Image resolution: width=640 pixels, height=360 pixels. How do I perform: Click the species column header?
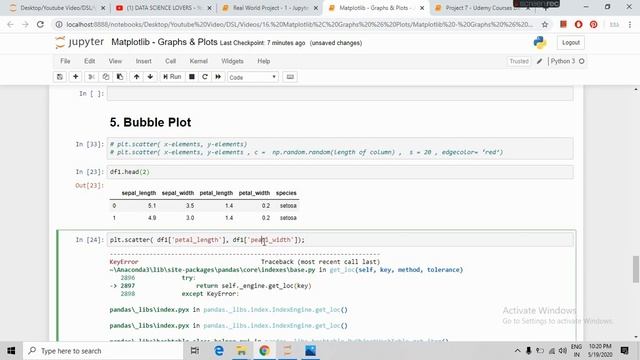286,193
